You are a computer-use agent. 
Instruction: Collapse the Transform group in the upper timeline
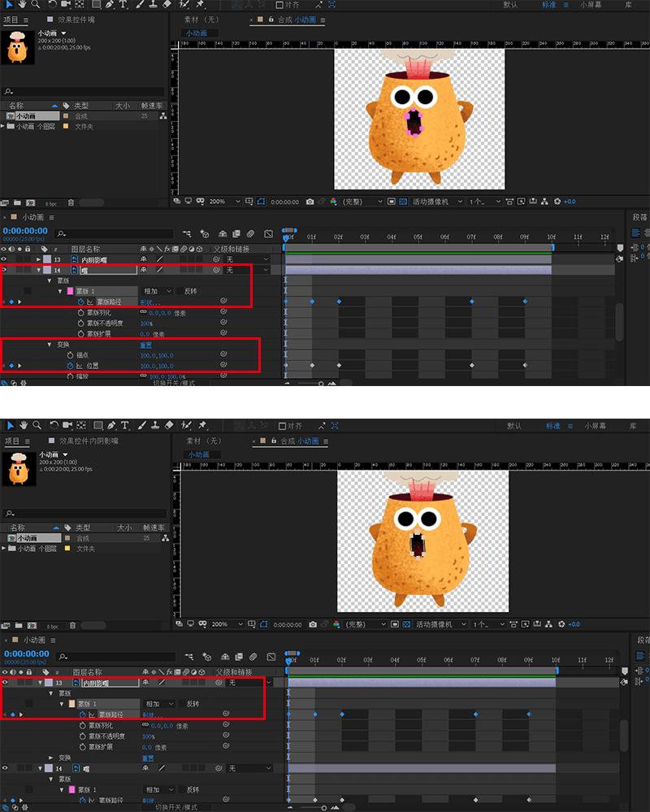coord(49,345)
